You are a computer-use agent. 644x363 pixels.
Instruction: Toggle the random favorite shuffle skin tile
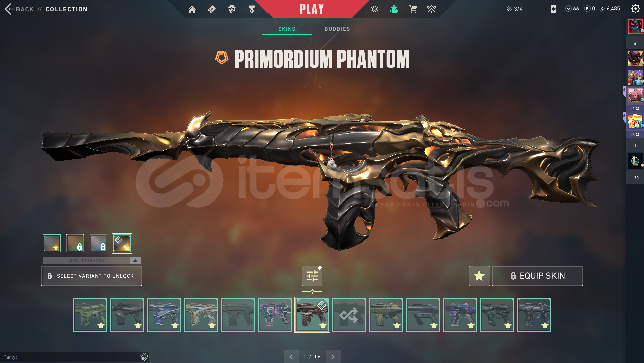click(x=349, y=315)
